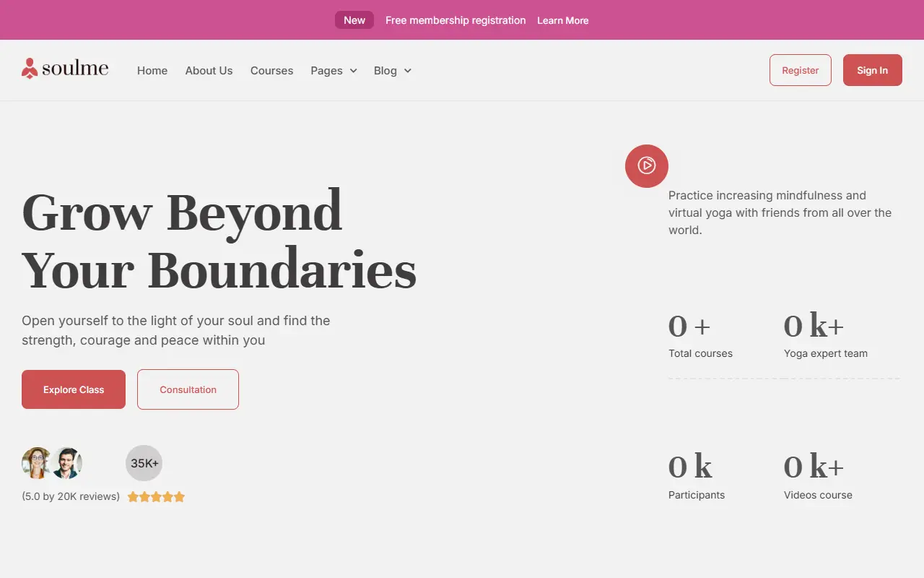This screenshot has width=924, height=578.
Task: Open the Consultation button
Action: 188,389
